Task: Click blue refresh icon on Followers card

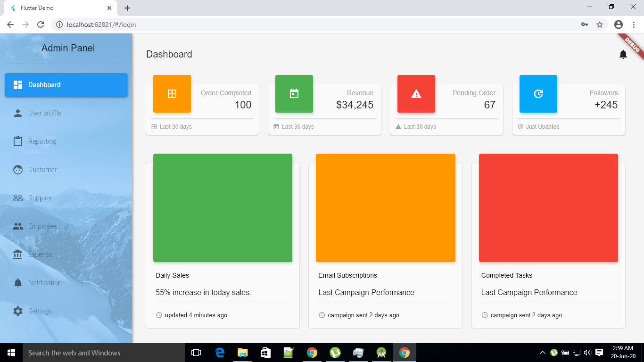Action: [x=538, y=94]
